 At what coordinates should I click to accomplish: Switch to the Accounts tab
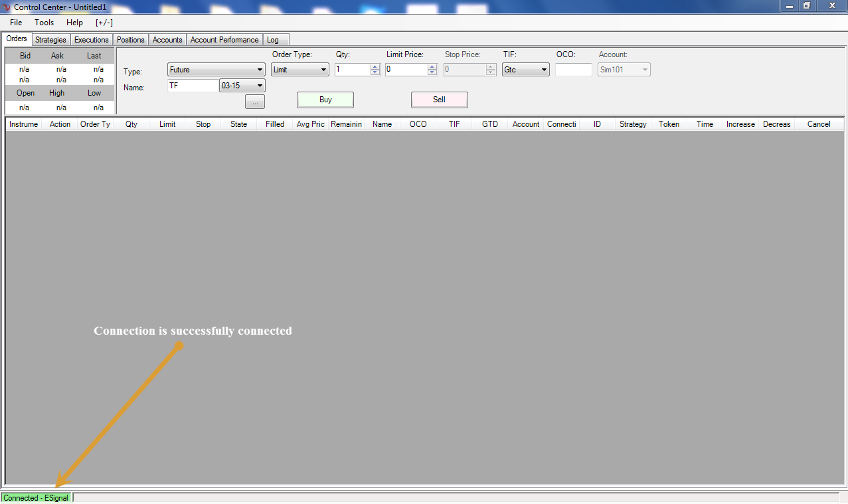tap(167, 40)
